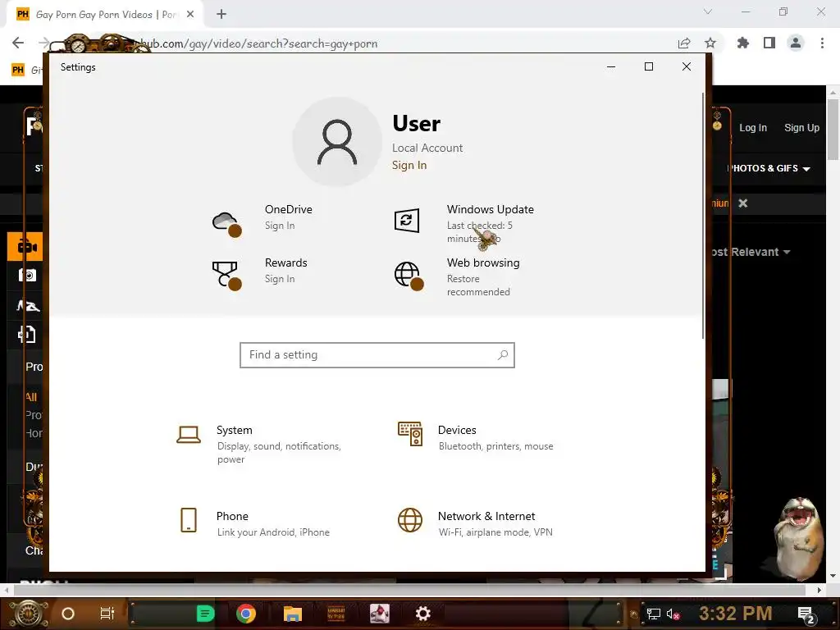Click the 'Display, sound, notifications, power' description
Viewport: 840px width, 630px height.
click(279, 453)
